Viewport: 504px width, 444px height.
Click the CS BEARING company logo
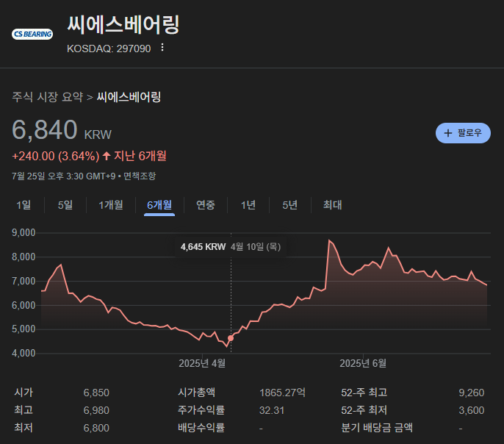point(32,34)
